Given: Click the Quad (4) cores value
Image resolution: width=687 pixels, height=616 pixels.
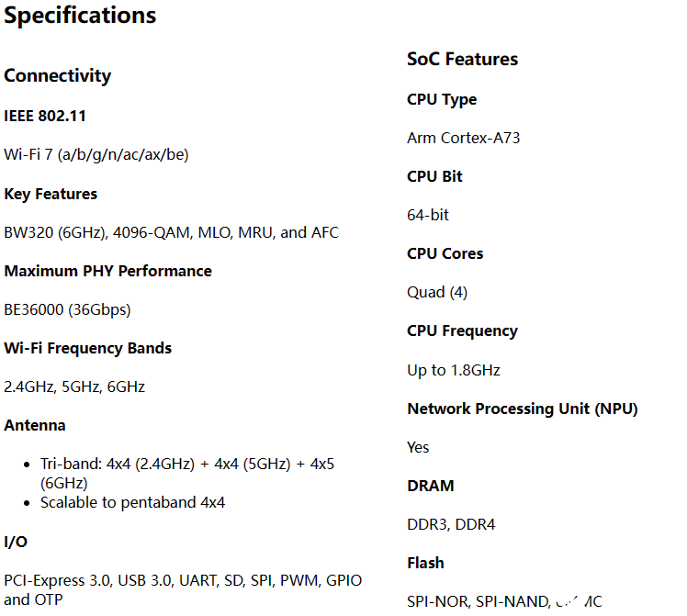Looking at the screenshot, I should point(437,292).
